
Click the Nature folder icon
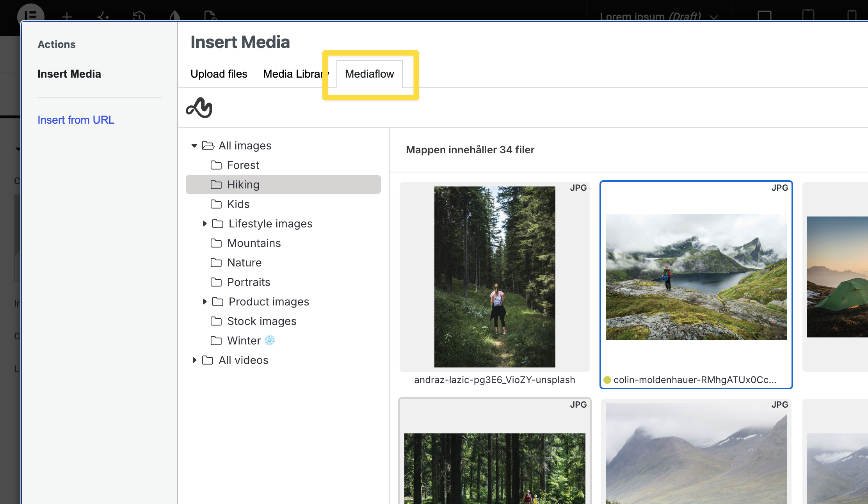[216, 263]
